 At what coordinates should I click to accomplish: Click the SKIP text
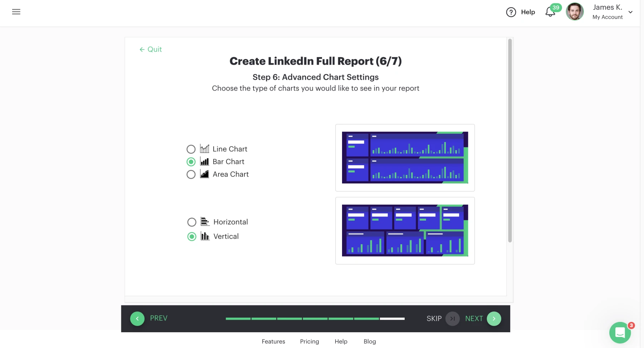(x=434, y=319)
